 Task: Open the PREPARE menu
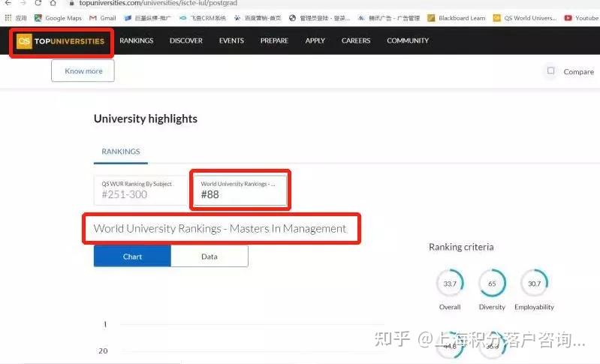[274, 41]
